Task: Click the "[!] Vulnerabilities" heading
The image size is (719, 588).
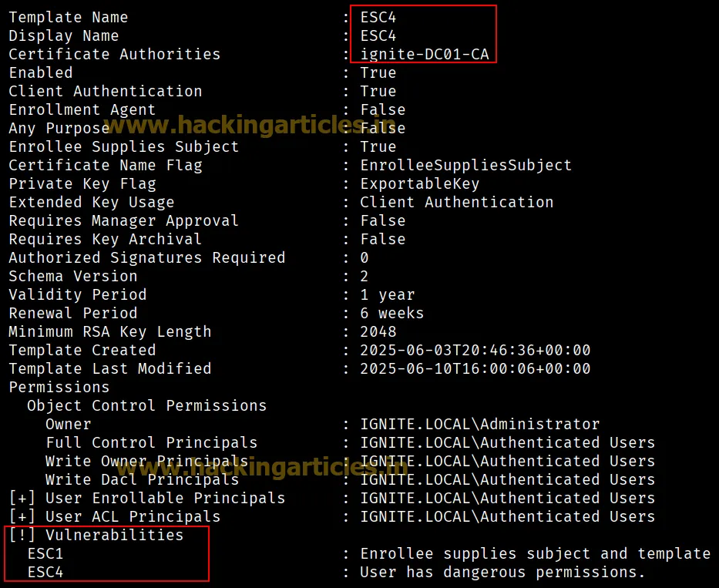Action: click(96, 535)
